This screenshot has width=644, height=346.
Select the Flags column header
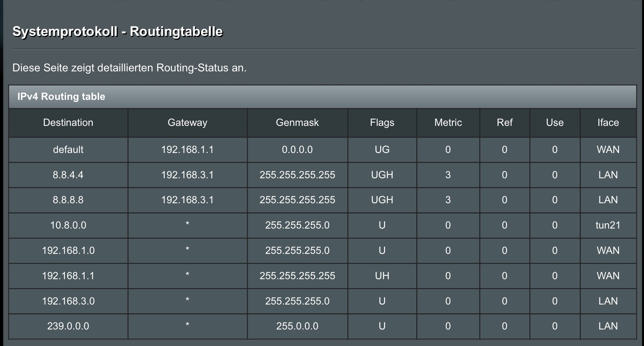point(382,122)
